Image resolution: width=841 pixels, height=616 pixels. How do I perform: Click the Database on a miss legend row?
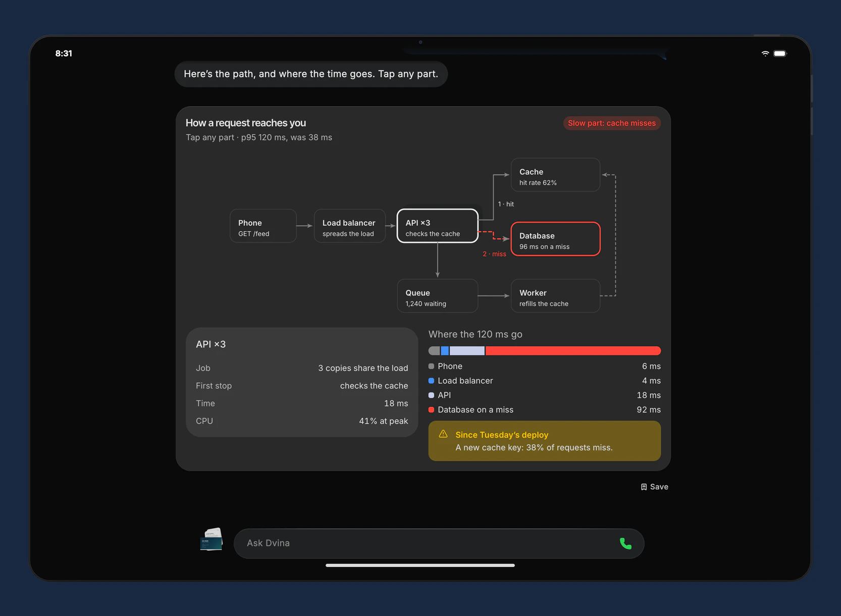545,409
